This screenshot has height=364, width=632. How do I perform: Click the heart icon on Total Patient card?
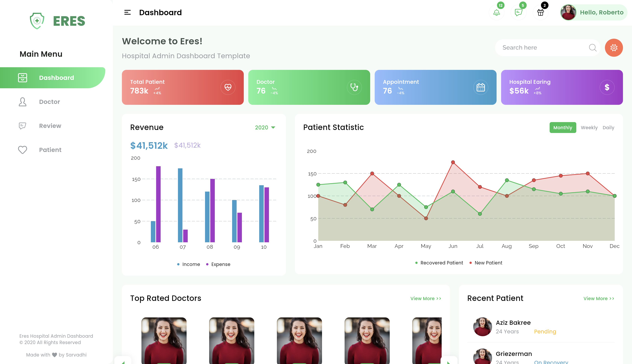coord(228,87)
